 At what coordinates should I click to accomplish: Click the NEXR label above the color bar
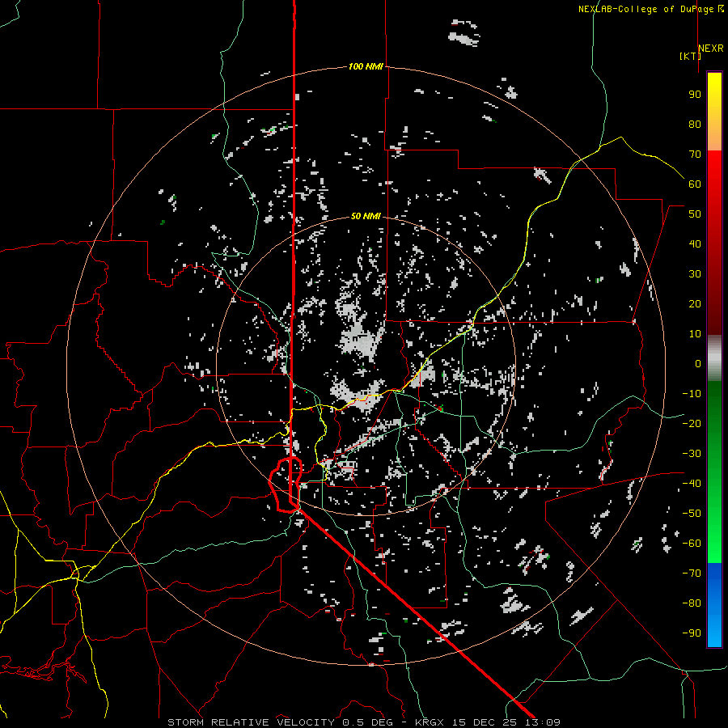point(711,49)
